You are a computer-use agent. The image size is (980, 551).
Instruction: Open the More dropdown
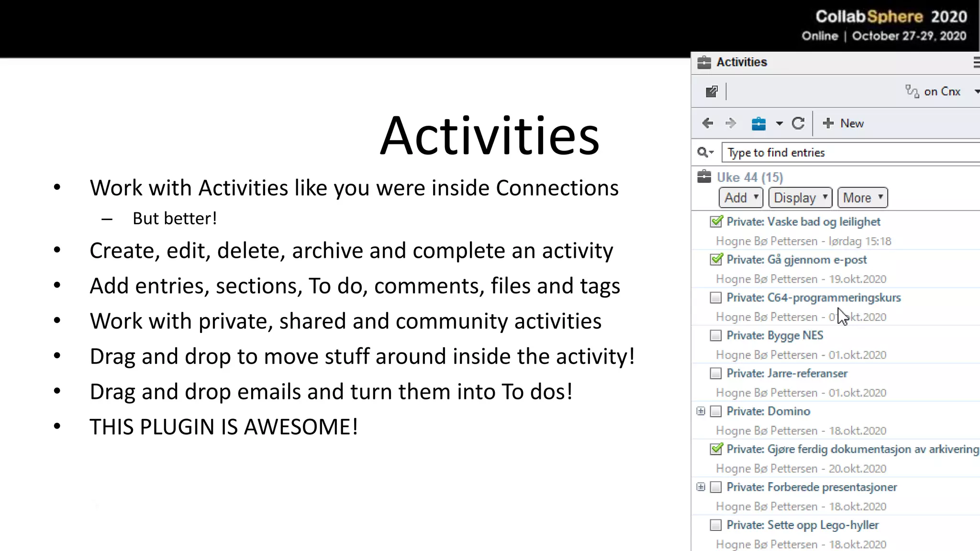tap(862, 198)
